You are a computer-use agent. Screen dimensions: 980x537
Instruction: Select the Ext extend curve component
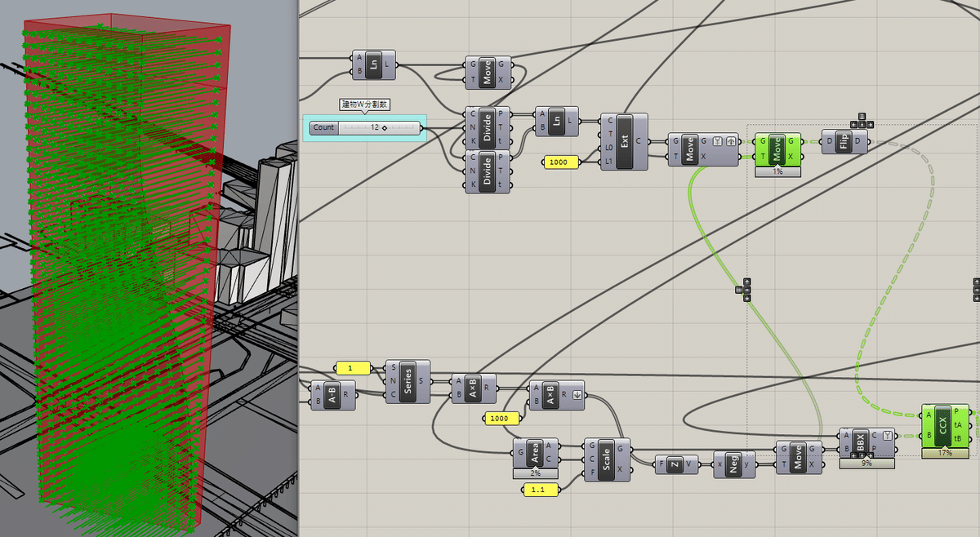tap(624, 141)
